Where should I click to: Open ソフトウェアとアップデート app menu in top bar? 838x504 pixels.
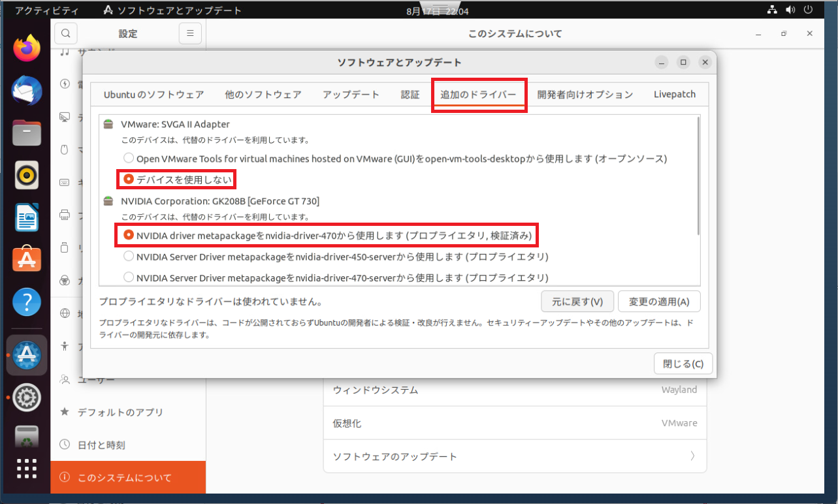coord(172,10)
